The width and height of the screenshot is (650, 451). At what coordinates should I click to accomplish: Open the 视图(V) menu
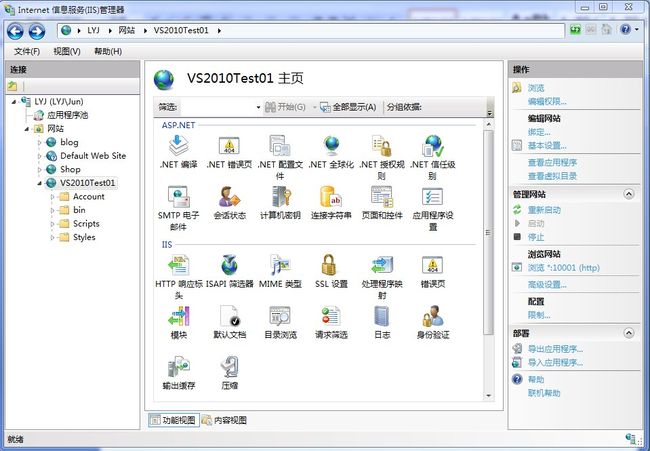tap(67, 51)
